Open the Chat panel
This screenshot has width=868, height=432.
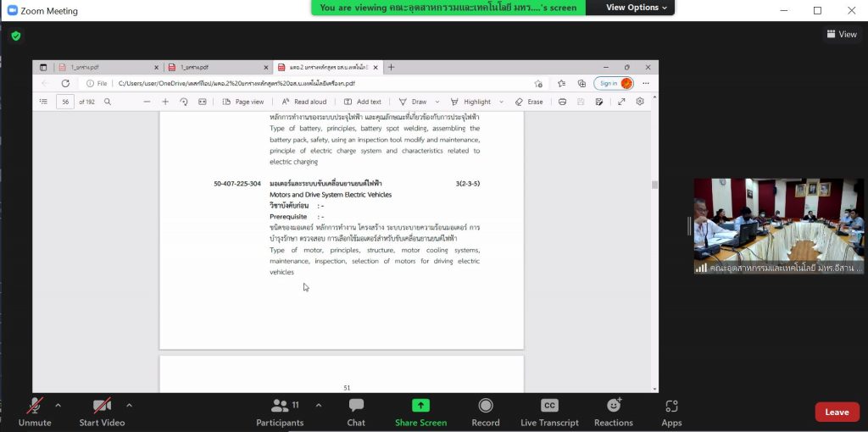(356, 413)
